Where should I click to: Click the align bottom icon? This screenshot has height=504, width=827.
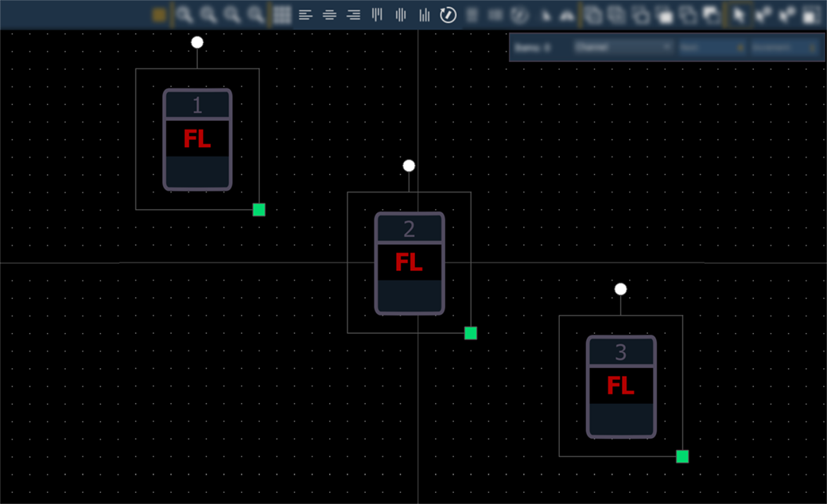click(425, 15)
